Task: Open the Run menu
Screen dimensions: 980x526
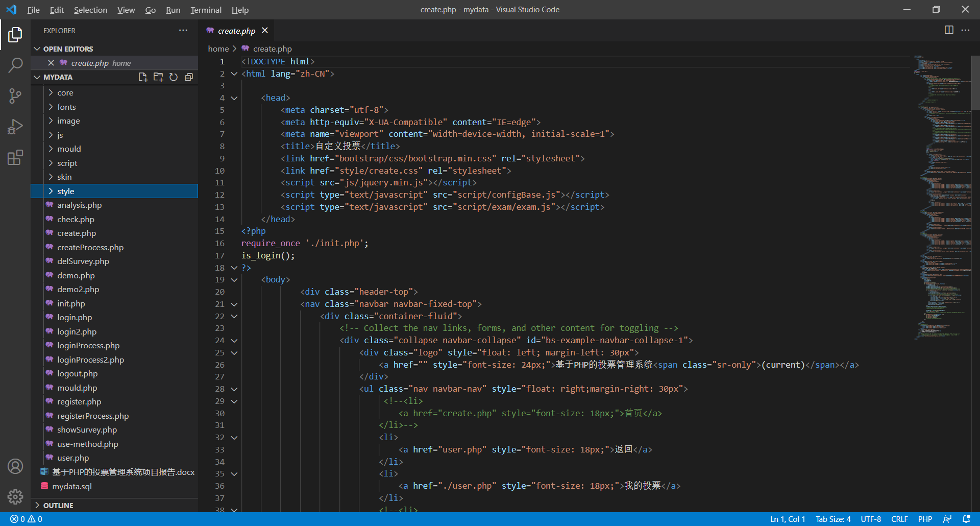Action: click(x=173, y=10)
